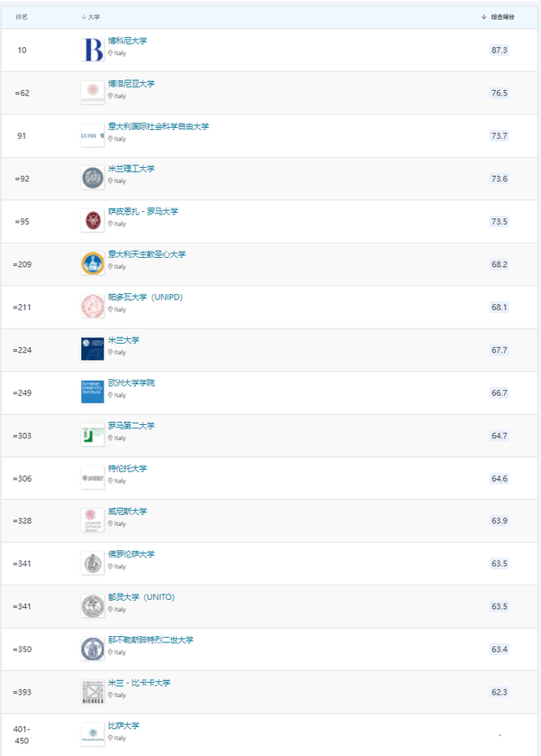Click the 米兰大学 dark blue logo

pos(93,348)
